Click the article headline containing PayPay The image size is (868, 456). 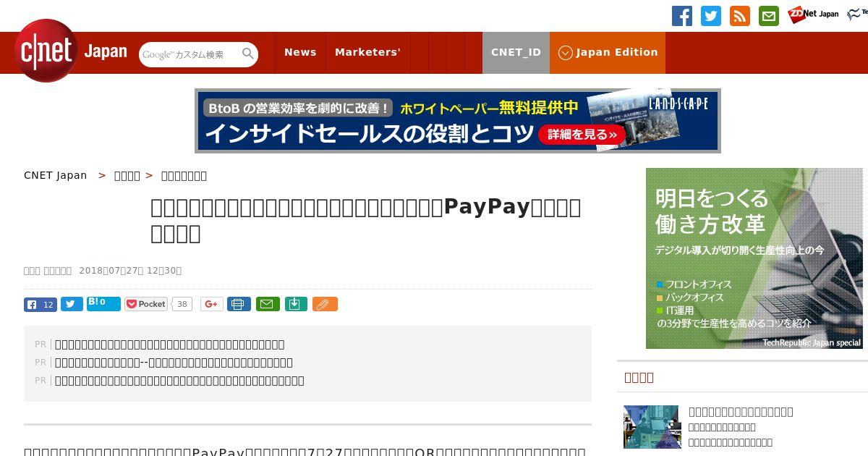365,220
